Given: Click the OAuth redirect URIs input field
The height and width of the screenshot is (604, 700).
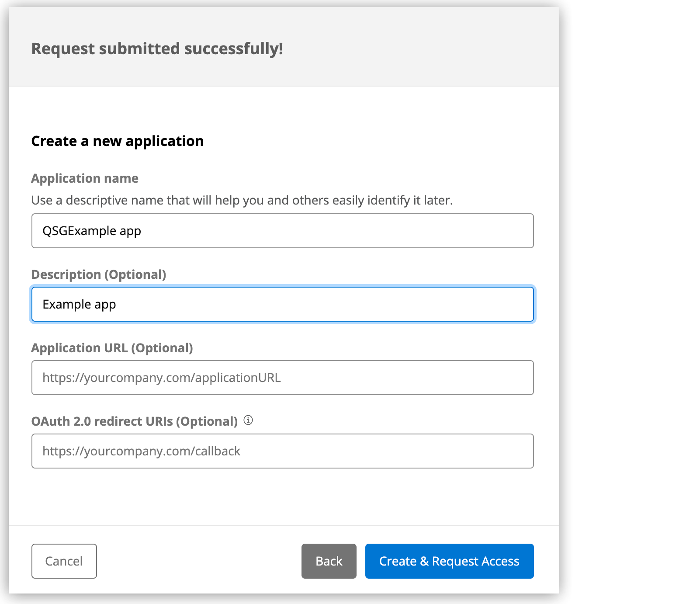Looking at the screenshot, I should click(x=282, y=451).
